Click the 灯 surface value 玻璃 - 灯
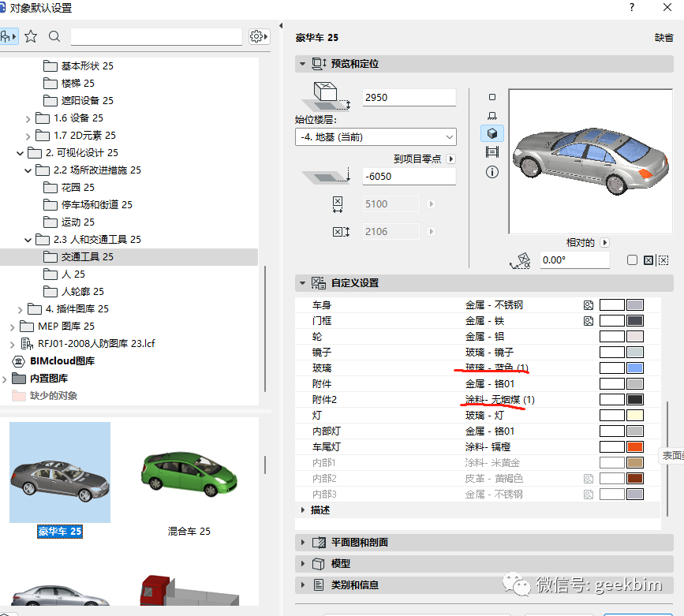684x616 pixels. click(484, 416)
